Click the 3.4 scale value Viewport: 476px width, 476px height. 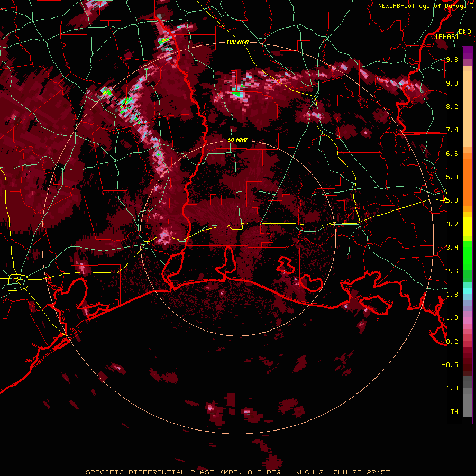452,248
